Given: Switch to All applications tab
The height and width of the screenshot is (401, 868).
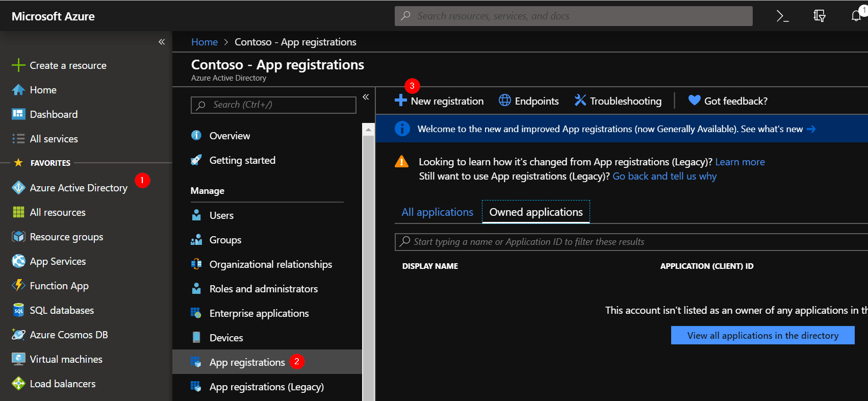Looking at the screenshot, I should [x=437, y=212].
